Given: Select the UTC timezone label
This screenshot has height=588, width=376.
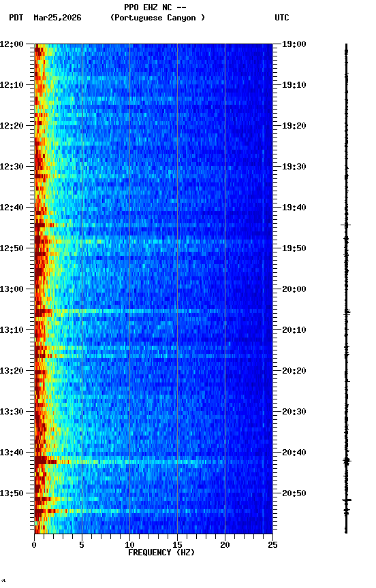Looking at the screenshot, I should pos(282,18).
